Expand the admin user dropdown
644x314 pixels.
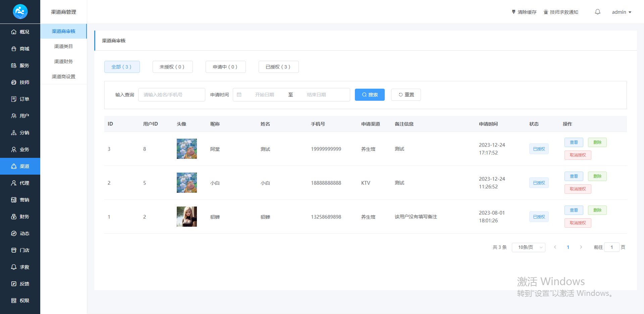pos(621,12)
